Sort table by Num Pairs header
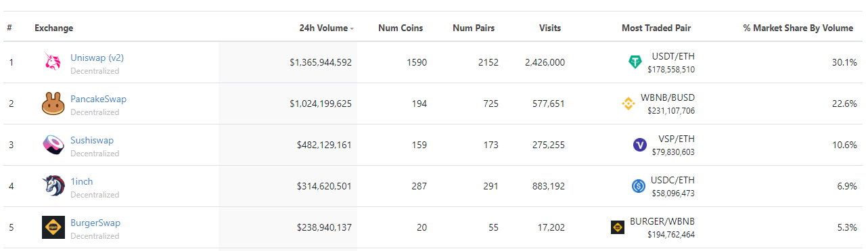Image resolution: width=868 pixels, height=251 pixels. click(x=474, y=28)
